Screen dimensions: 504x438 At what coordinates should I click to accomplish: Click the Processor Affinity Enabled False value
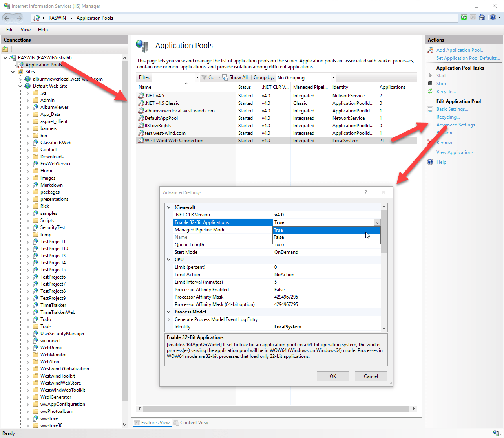(x=279, y=290)
